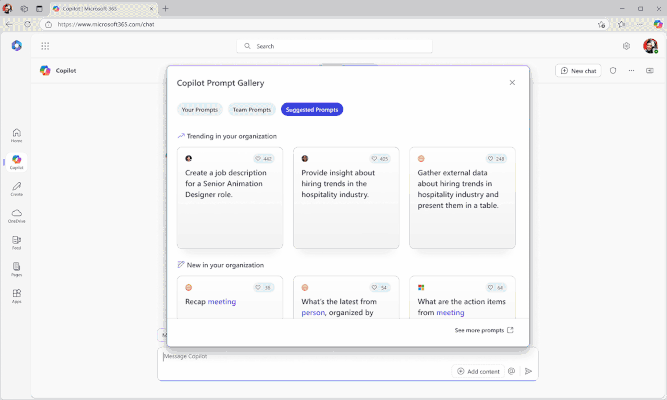Choose the Gather external data prompt card
Image resolution: width=667 pixels, height=400 pixels.
tap(462, 198)
